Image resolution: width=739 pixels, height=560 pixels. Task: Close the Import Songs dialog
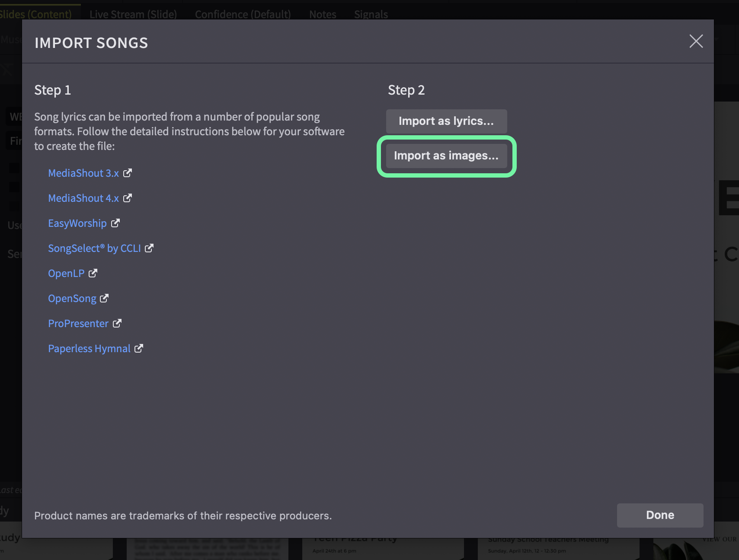click(x=696, y=41)
